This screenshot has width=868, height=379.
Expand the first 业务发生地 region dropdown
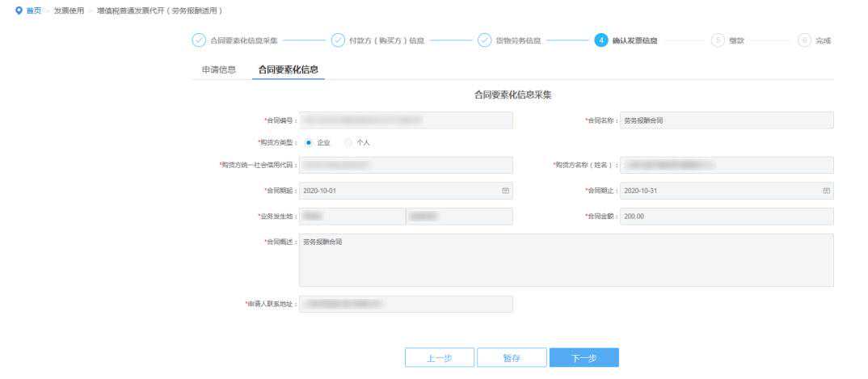352,217
